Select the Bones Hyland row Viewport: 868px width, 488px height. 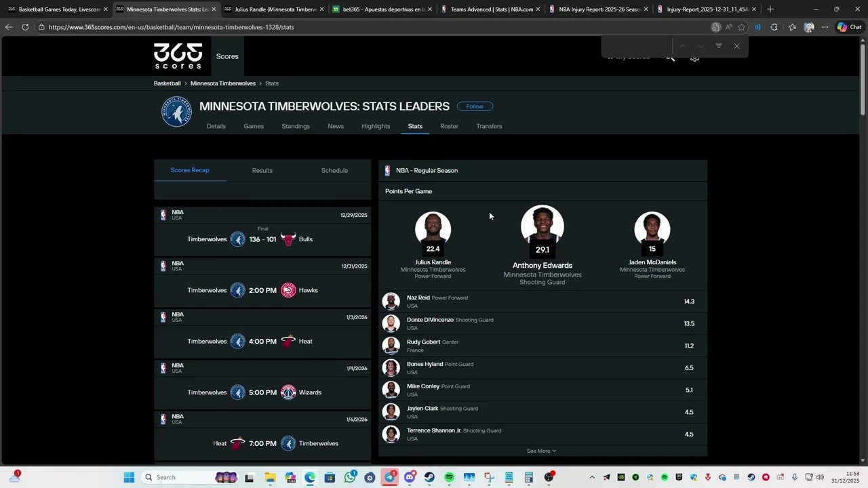[x=542, y=368]
